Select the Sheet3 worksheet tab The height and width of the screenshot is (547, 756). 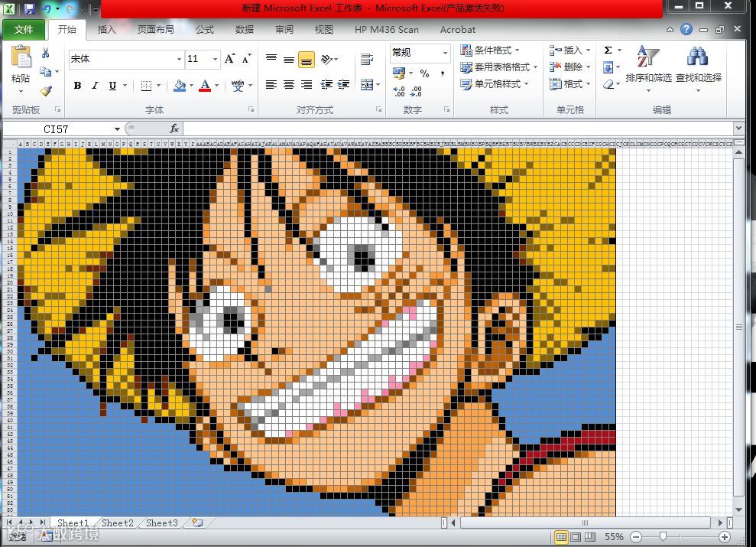[x=161, y=523]
